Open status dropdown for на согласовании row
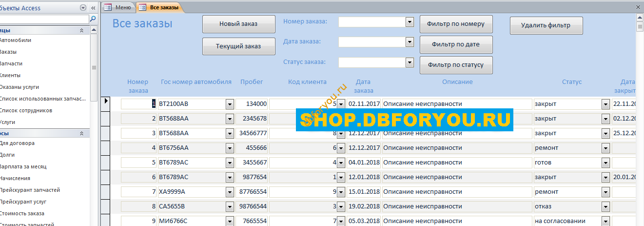 click(606, 221)
